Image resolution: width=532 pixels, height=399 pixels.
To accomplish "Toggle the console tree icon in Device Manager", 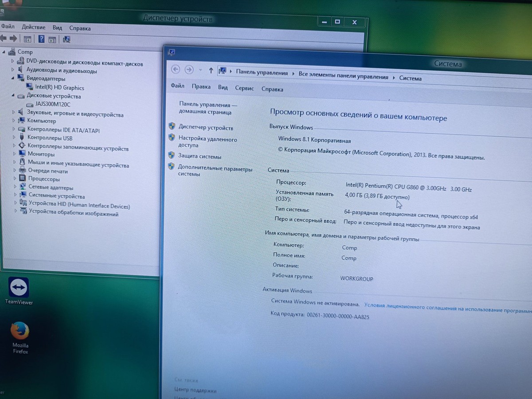I will (x=27, y=39).
